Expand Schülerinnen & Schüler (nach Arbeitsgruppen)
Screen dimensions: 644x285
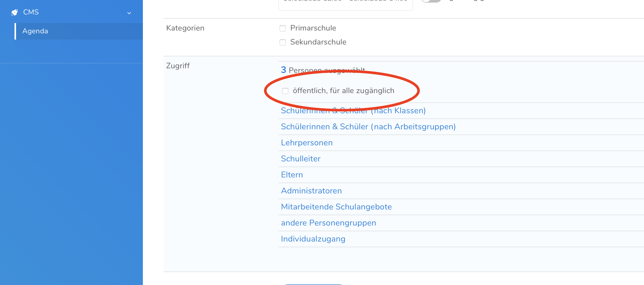click(x=368, y=127)
